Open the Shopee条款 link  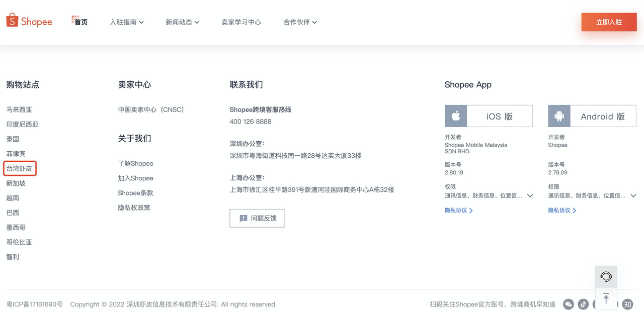click(135, 193)
